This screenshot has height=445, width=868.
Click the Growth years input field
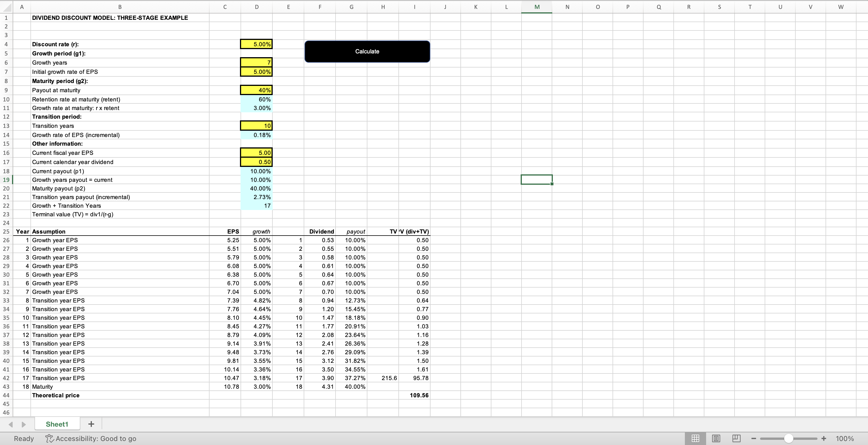click(x=256, y=62)
